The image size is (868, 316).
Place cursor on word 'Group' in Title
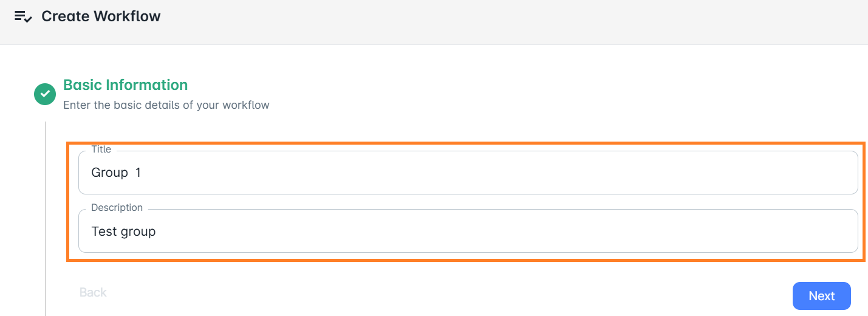pyautogui.click(x=109, y=173)
